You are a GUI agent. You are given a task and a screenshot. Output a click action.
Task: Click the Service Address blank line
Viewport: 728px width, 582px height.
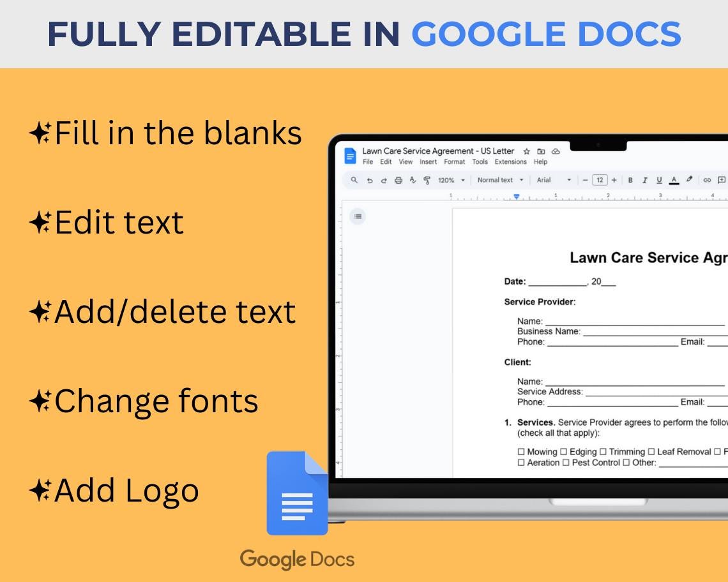coord(656,392)
